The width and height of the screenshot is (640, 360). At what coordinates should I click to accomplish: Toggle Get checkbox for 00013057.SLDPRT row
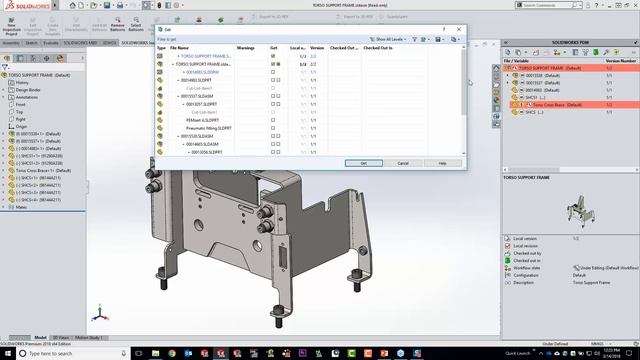(x=273, y=104)
